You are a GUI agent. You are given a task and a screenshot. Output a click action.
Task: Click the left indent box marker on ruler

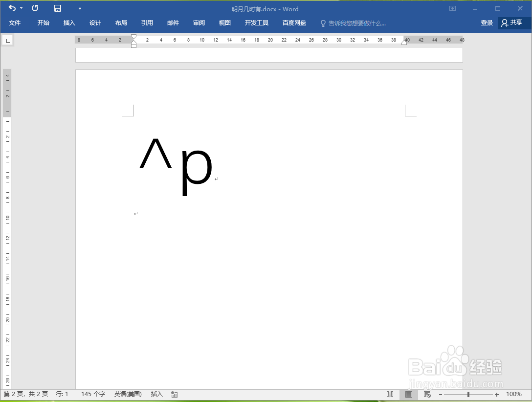click(x=133, y=46)
